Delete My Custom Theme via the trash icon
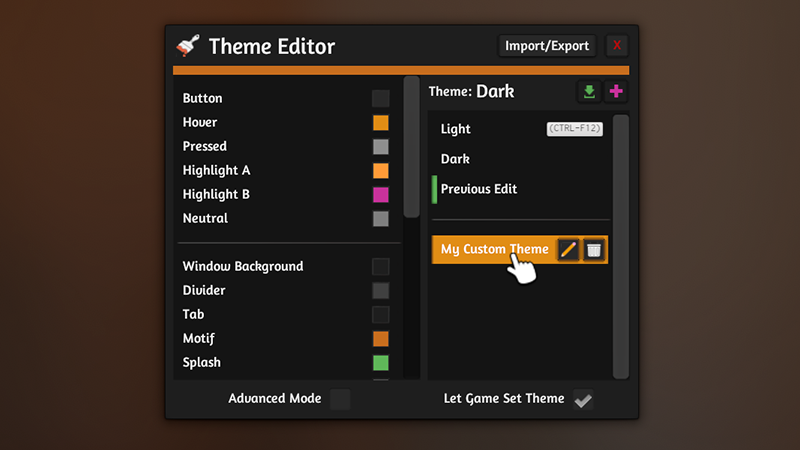The height and width of the screenshot is (450, 800). point(593,249)
